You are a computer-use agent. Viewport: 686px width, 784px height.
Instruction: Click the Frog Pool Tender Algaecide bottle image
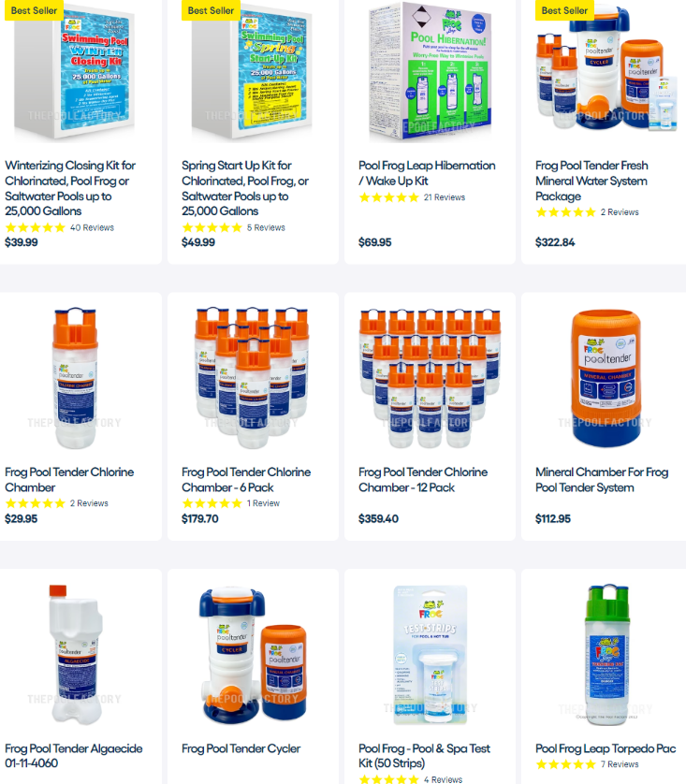point(75,654)
